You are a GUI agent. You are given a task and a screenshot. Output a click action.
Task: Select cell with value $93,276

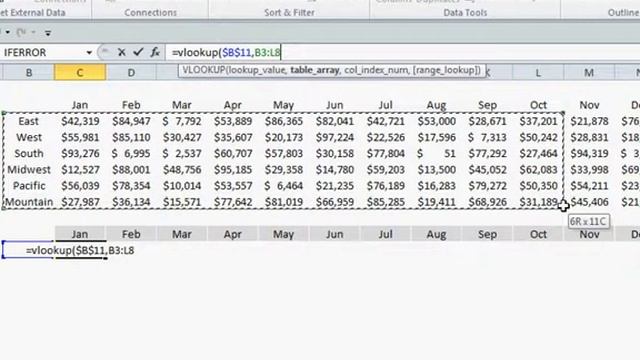tap(80, 153)
